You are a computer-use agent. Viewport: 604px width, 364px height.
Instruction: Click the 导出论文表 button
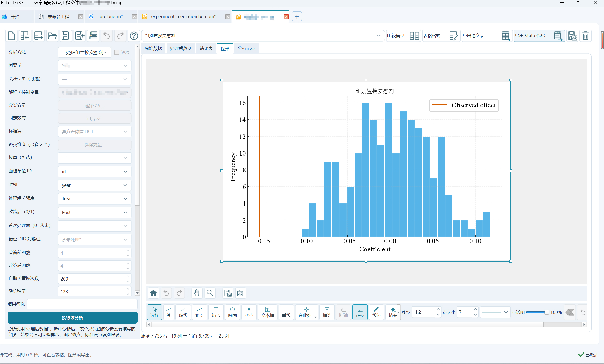(487, 36)
